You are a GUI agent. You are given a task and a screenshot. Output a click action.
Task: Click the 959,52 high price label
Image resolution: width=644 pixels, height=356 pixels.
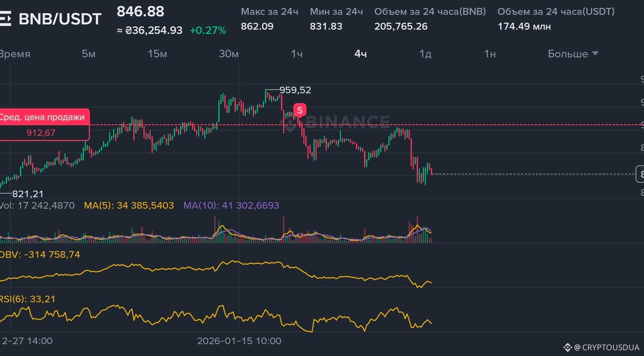click(295, 90)
